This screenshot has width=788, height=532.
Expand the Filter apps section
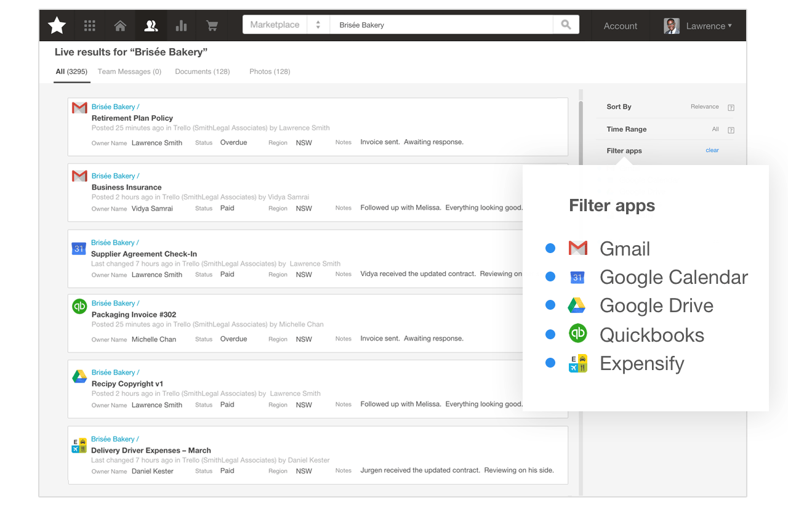coord(624,151)
